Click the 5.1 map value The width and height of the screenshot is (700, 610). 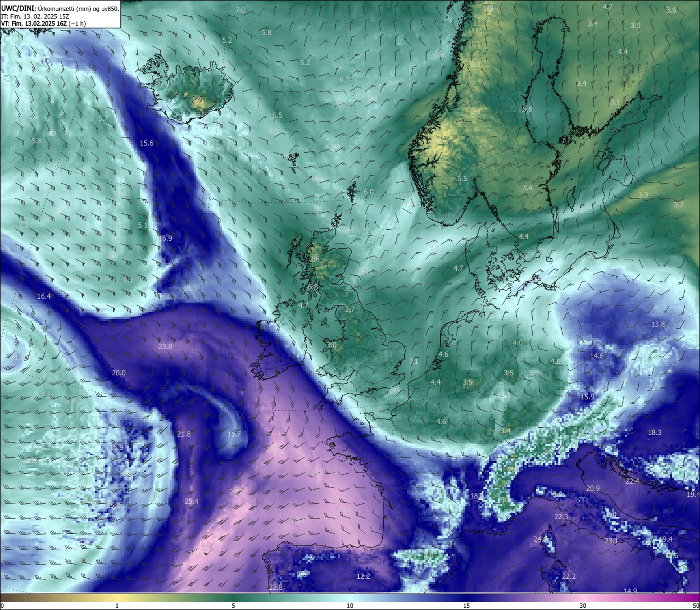(x=143, y=225)
